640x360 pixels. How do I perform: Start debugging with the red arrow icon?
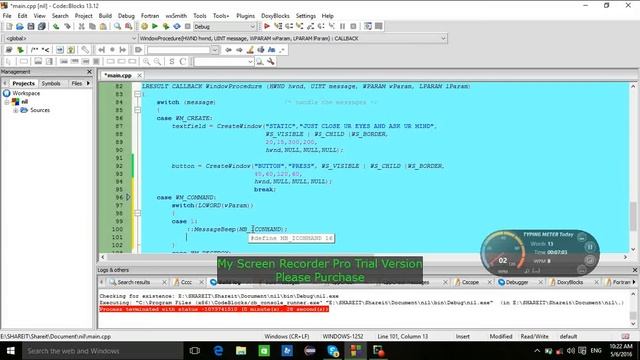tap(267, 27)
